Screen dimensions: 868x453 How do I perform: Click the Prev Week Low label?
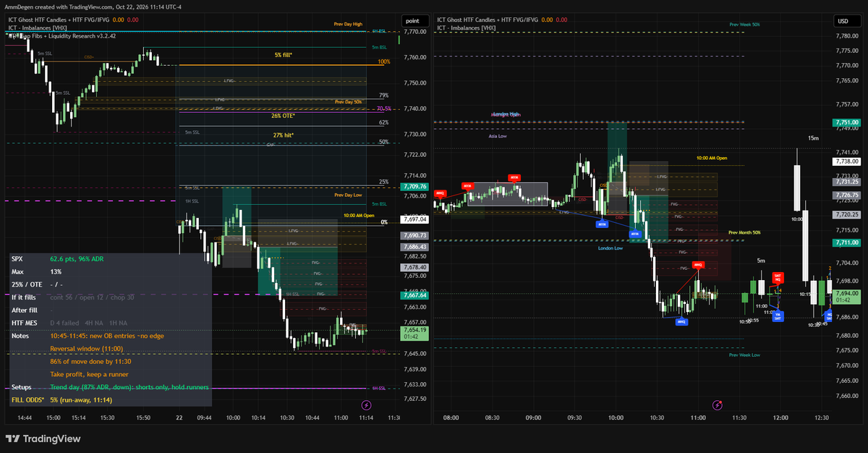point(744,355)
